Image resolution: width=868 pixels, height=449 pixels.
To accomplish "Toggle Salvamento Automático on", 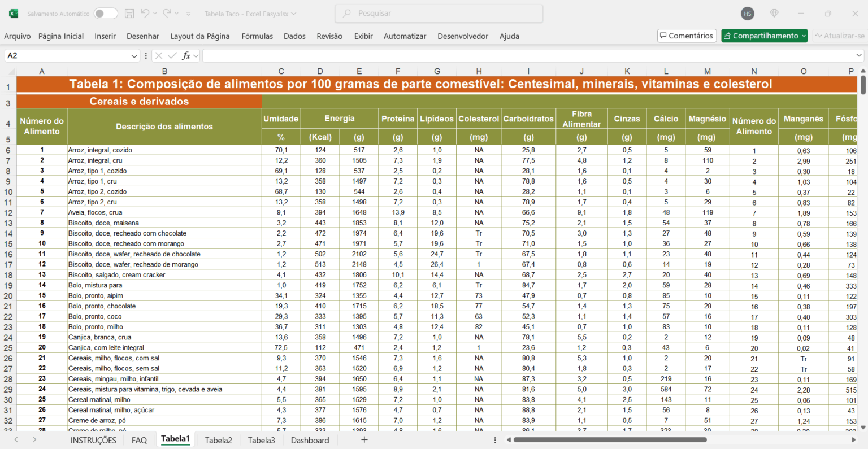I will click(106, 13).
